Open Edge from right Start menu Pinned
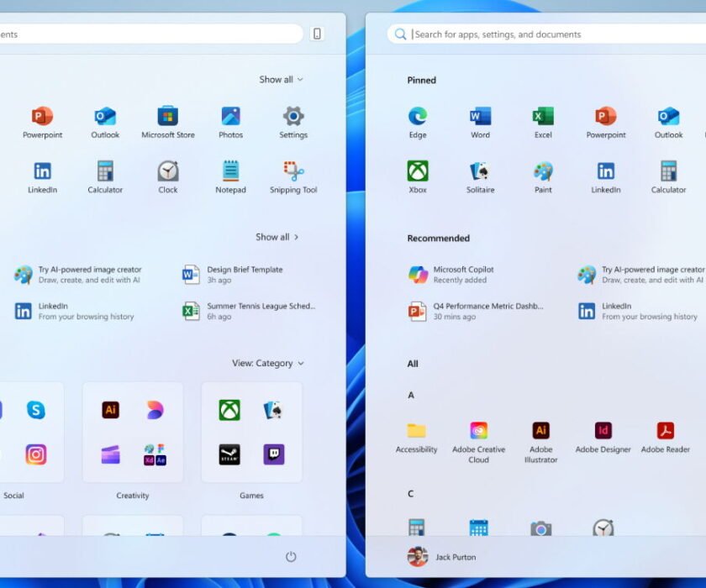 click(418, 122)
